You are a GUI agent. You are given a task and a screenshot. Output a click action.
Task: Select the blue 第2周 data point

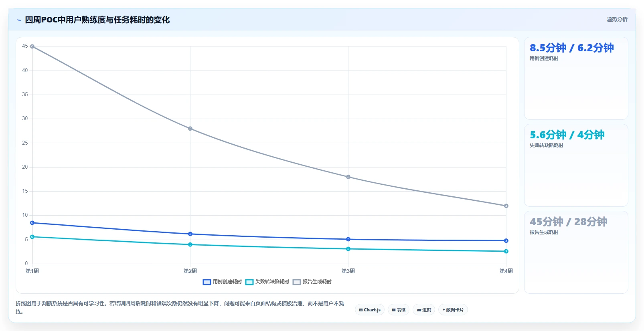190,234
